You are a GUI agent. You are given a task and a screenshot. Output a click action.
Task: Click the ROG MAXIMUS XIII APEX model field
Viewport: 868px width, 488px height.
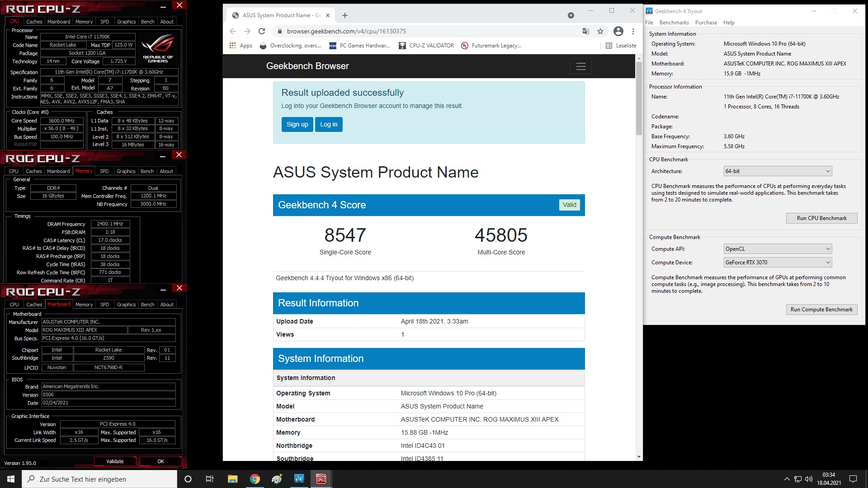click(x=85, y=330)
